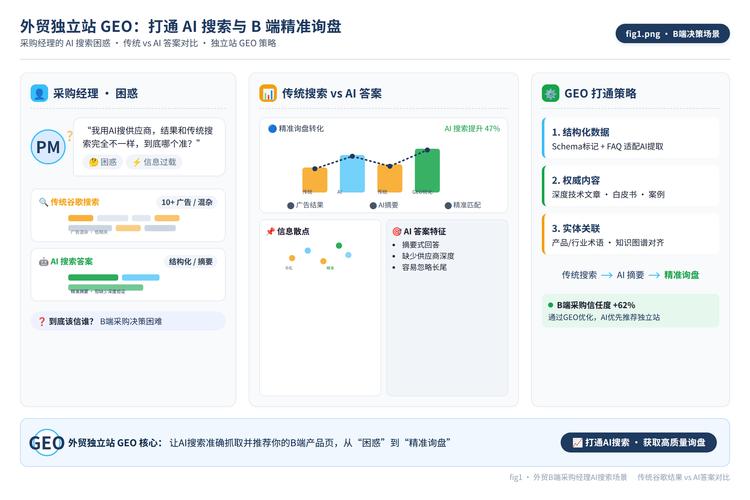Click the AI 搜索提升 47% label

click(x=472, y=129)
